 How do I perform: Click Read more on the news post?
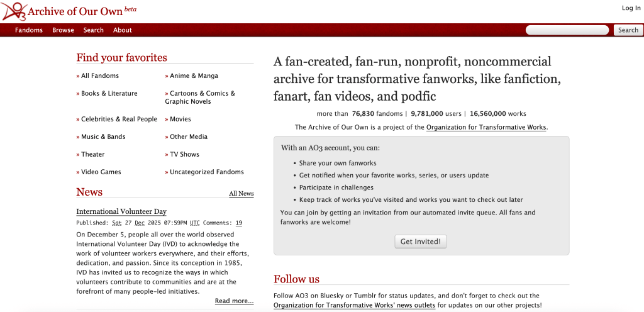coord(234,301)
